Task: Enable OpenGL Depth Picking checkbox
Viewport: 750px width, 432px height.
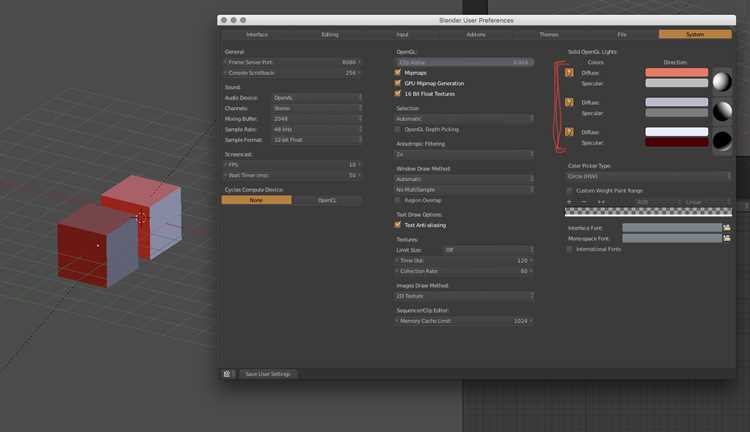Action: pos(397,129)
